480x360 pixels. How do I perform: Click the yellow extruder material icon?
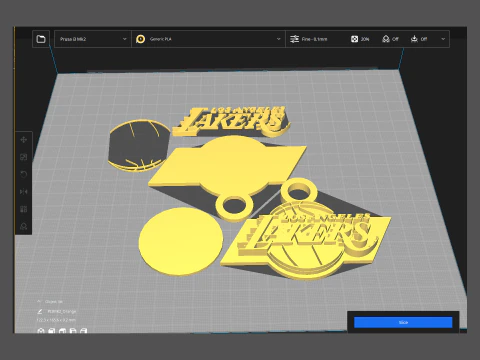click(141, 39)
